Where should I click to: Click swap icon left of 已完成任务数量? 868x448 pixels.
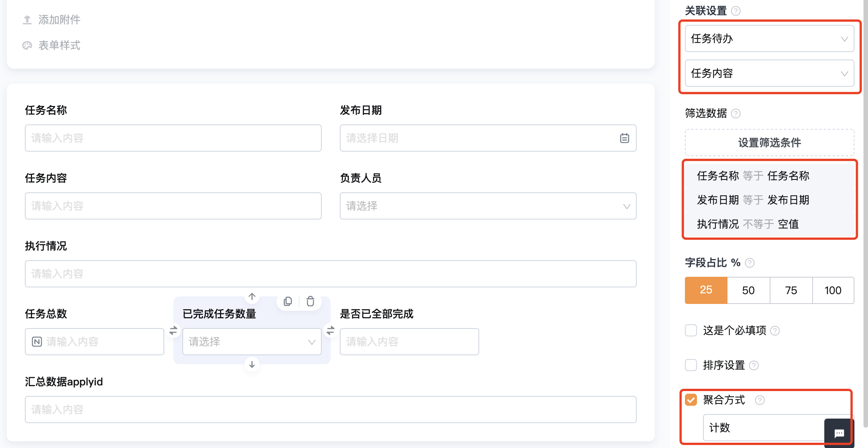173,331
